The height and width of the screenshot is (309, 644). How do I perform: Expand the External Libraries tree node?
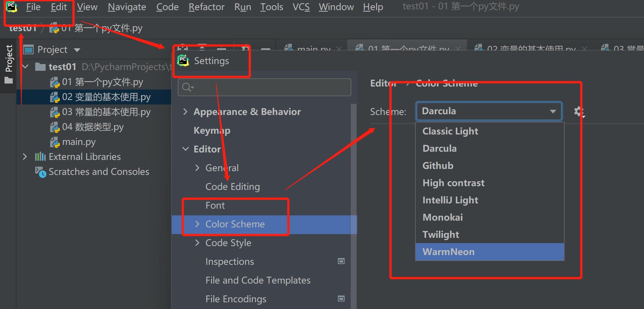pos(25,157)
